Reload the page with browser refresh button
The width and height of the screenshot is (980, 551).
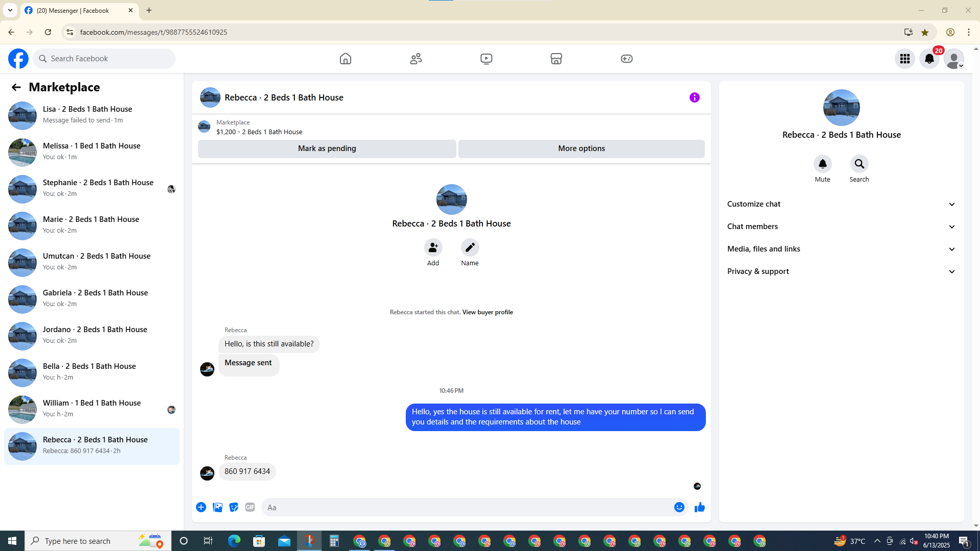click(48, 32)
